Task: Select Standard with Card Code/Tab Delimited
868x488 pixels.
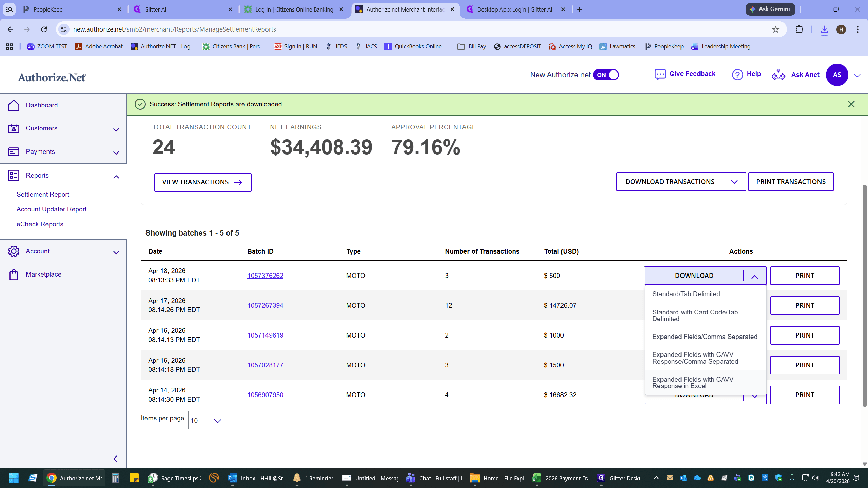Action: (705, 316)
